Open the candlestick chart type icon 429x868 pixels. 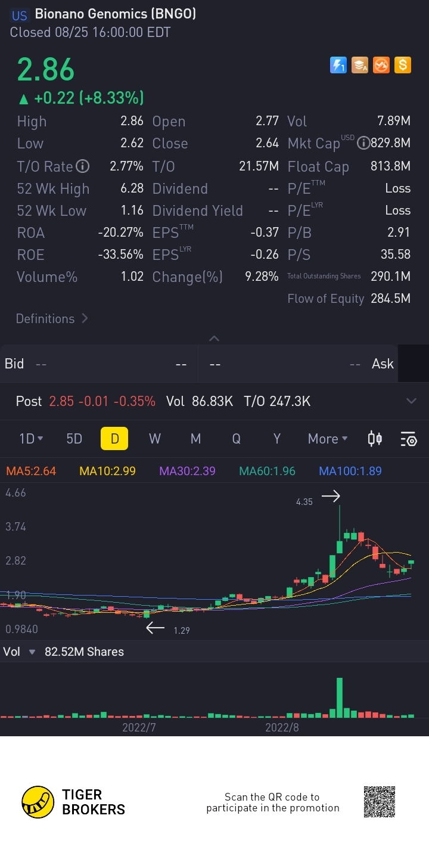pyautogui.click(x=375, y=439)
